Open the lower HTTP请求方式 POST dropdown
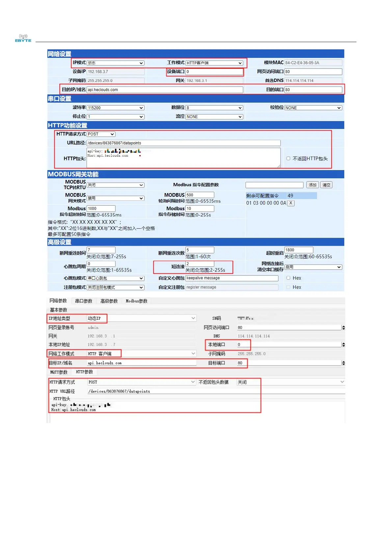392x554 pixels. pos(142,382)
